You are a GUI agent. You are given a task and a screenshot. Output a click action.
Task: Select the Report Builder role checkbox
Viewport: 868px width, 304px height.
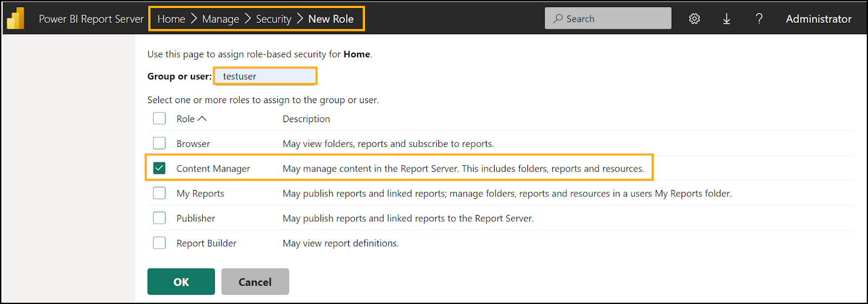159,243
